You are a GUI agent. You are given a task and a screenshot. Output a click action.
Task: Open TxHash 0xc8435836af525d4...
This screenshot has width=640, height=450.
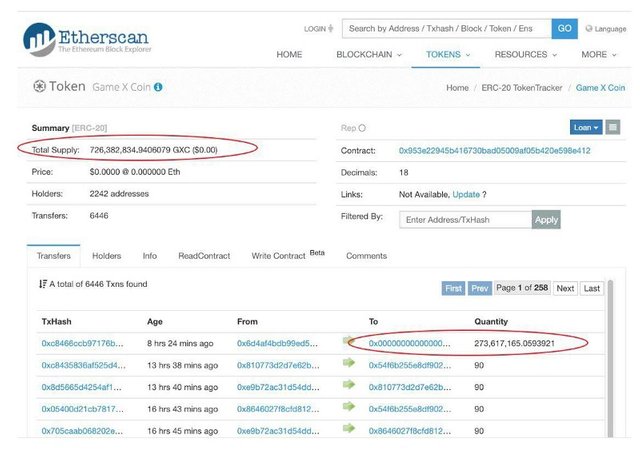tap(83, 365)
